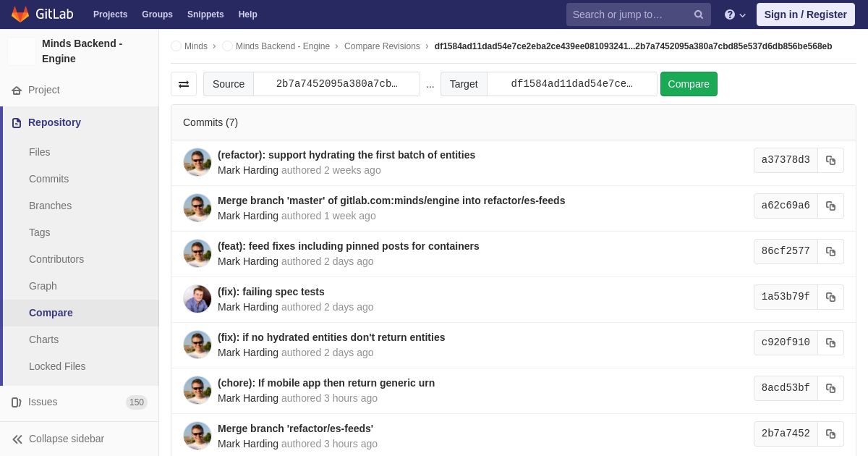The height and width of the screenshot is (456, 868).
Task: Open commit '(fix): if no hydrated entities'
Action: click(x=331, y=337)
